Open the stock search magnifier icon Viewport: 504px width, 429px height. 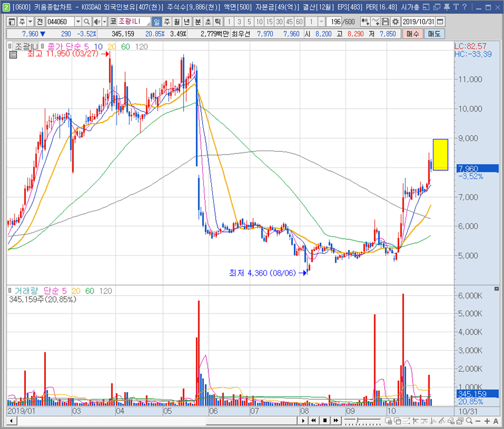click(x=86, y=22)
